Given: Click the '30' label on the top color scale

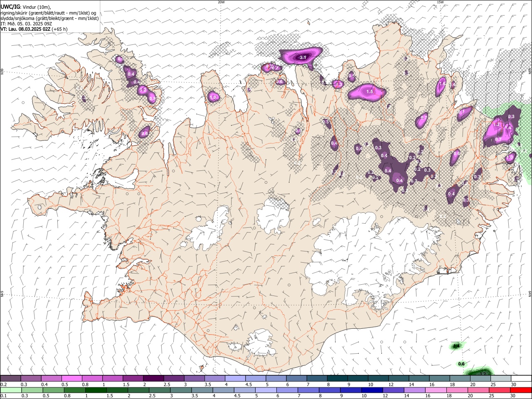Looking at the screenshot, I should coord(514,384).
